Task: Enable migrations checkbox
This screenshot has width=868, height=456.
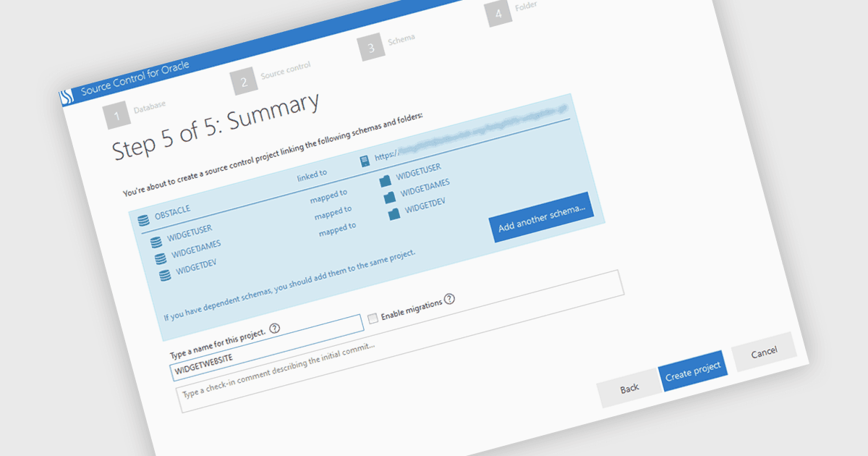Action: tap(373, 318)
